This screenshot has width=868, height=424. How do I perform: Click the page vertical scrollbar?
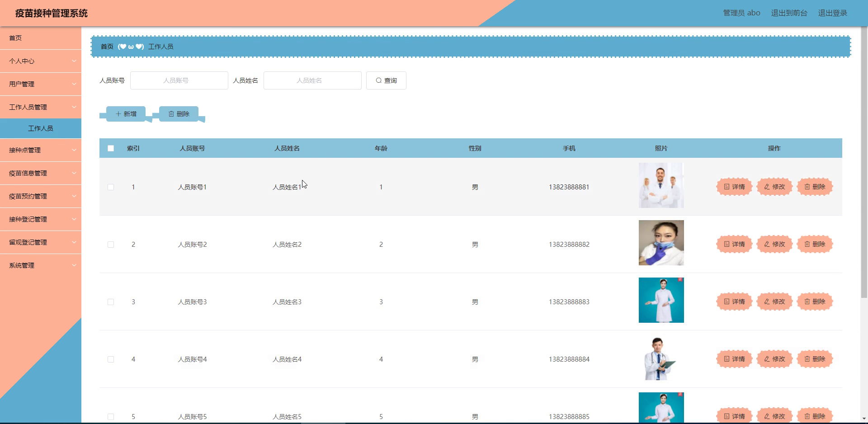864,163
